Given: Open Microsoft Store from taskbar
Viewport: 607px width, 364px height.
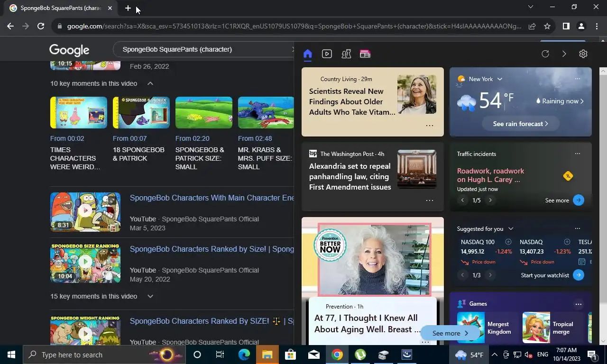Looking at the screenshot, I should (290, 355).
